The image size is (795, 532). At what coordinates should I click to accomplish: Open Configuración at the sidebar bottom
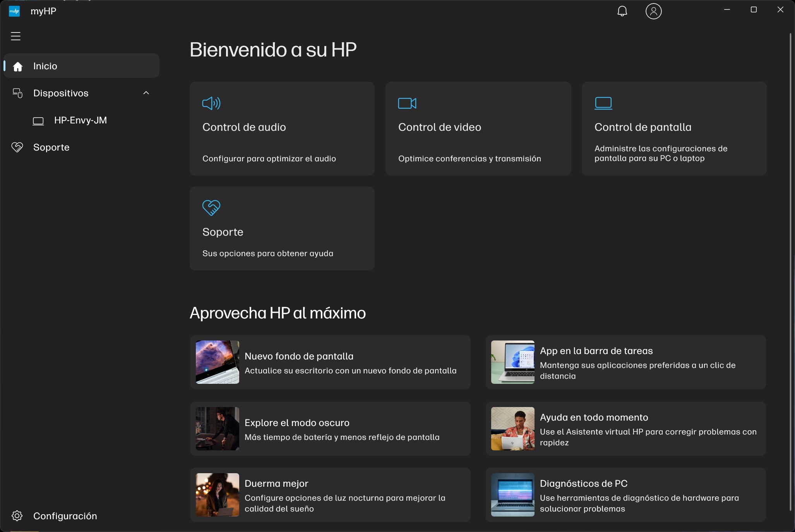[82, 516]
